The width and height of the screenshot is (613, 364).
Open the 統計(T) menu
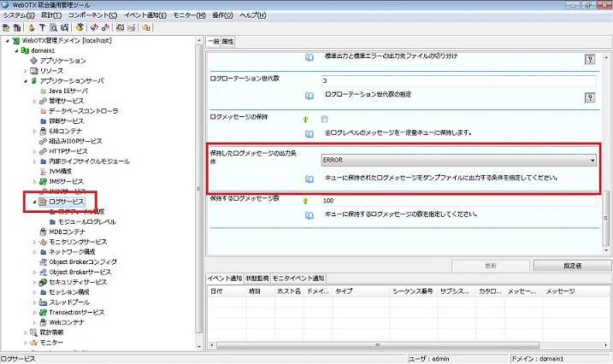51,15
